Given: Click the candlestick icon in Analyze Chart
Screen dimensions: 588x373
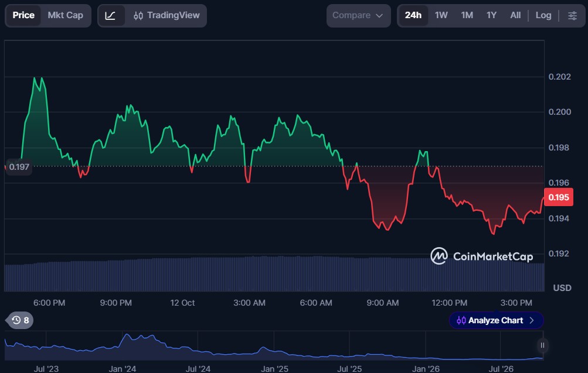Looking at the screenshot, I should (461, 320).
